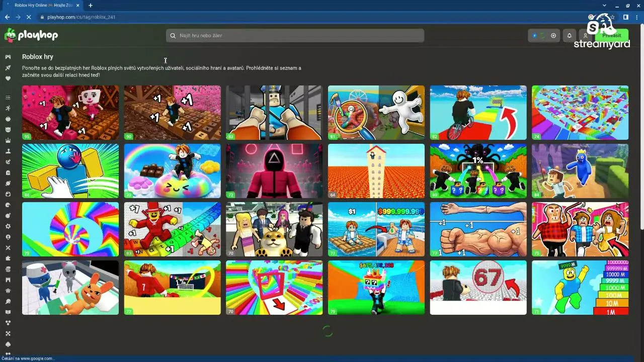The image size is (644, 362).
Task: Select the joystick category icon in the sidebar
Action: (8, 151)
